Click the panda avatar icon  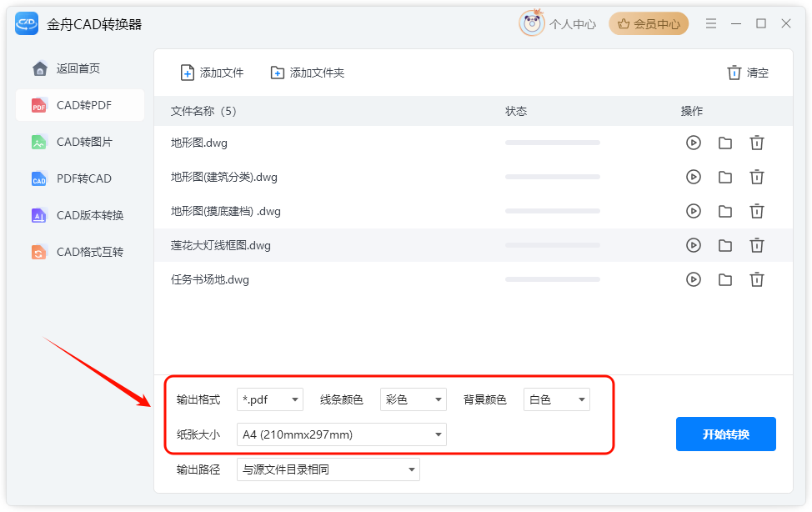coord(531,23)
